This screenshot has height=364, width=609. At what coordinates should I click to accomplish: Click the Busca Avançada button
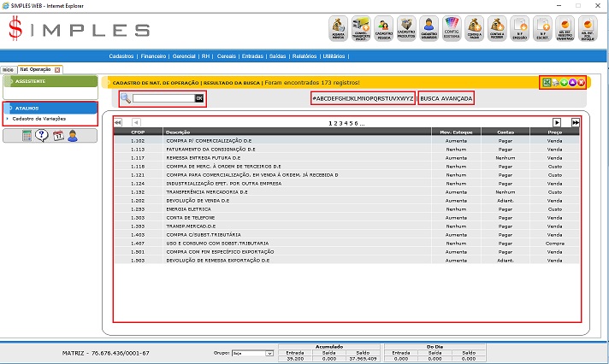[446, 98]
